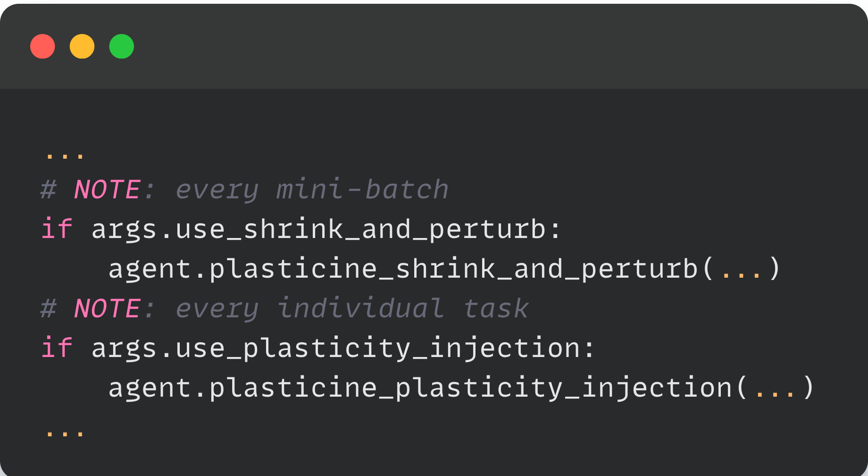Click the red close window dot
Viewport: 868px width, 476px height.
42,46
